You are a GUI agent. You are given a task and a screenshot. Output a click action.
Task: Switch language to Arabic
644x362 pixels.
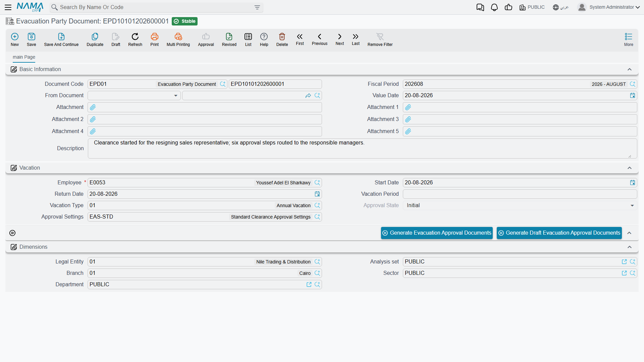561,7
